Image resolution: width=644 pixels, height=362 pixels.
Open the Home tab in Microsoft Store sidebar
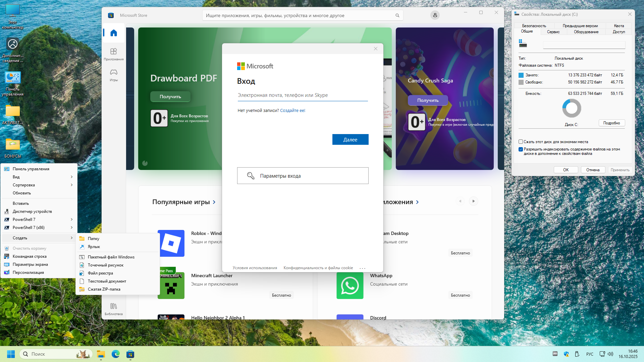[x=114, y=33]
